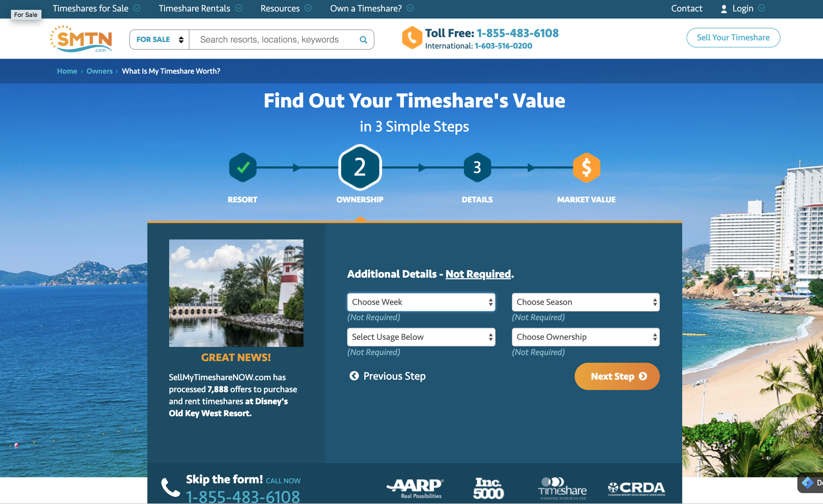Image resolution: width=823 pixels, height=504 pixels.
Task: Click the Previous Step arrow icon
Action: 354,376
